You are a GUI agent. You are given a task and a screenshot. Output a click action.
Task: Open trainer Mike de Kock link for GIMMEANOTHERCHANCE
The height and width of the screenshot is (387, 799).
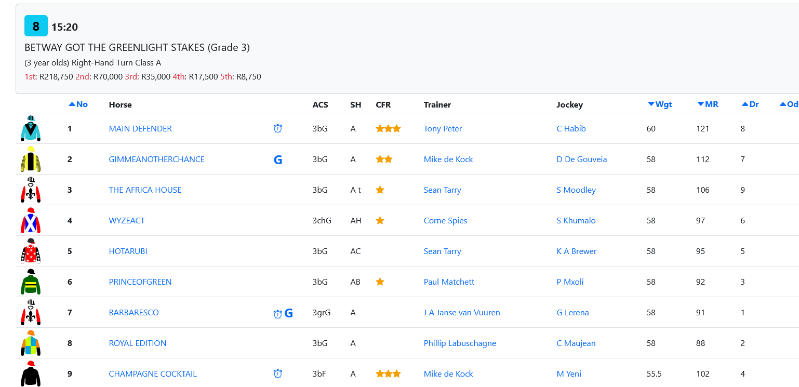(448, 160)
